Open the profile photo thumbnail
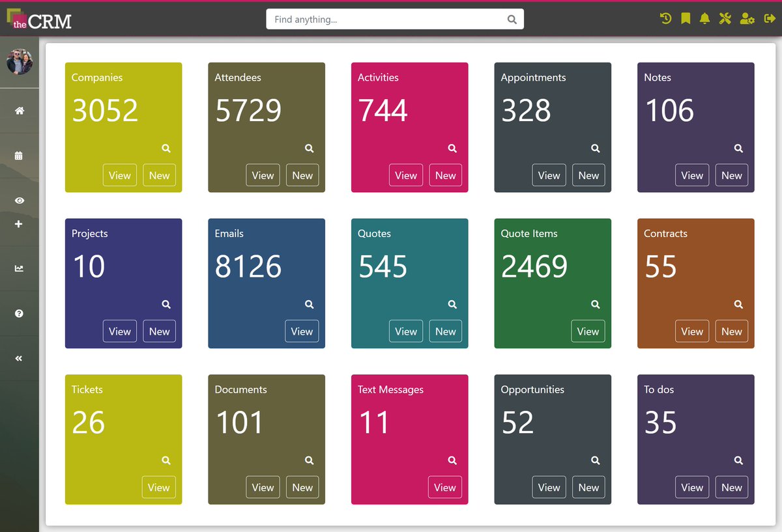The image size is (782, 532). (x=20, y=62)
